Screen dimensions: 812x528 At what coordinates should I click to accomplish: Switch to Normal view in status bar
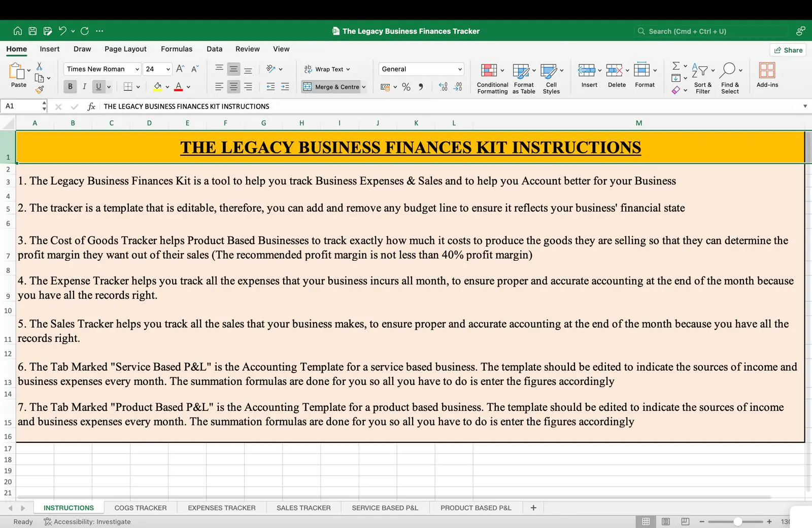tap(646, 521)
